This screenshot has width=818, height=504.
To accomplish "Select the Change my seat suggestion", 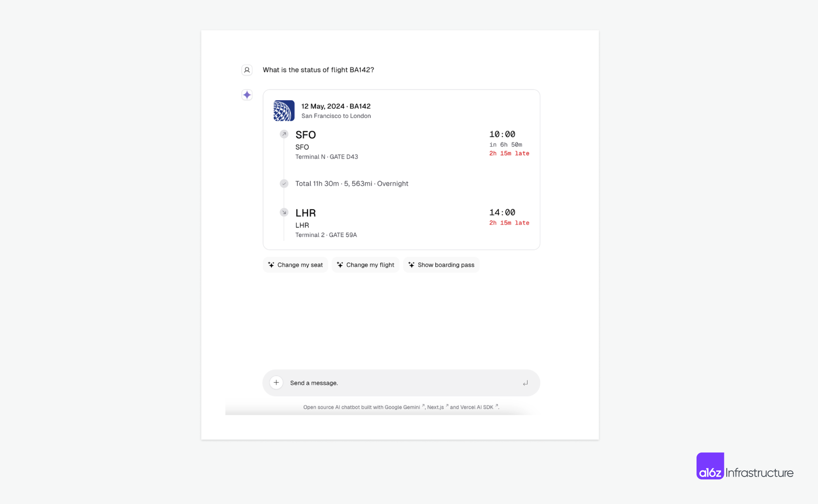I will pos(295,265).
